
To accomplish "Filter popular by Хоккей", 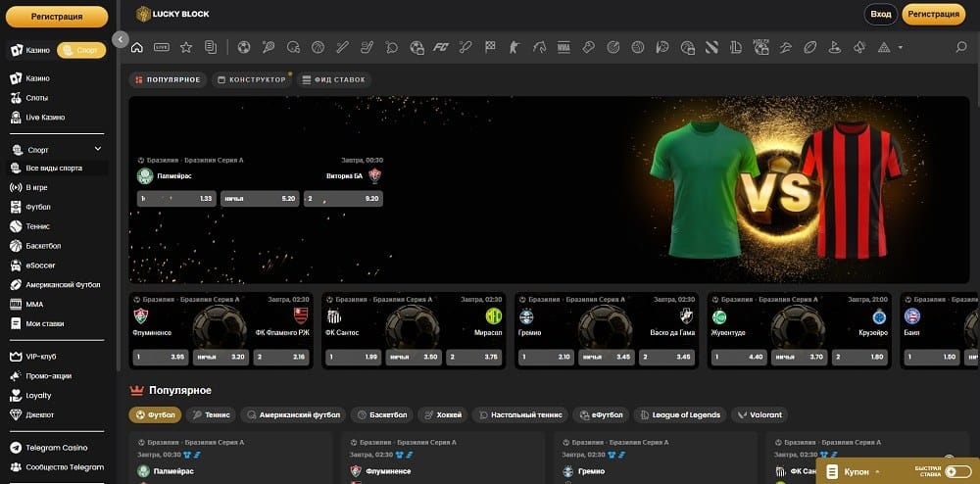I will tap(443, 414).
